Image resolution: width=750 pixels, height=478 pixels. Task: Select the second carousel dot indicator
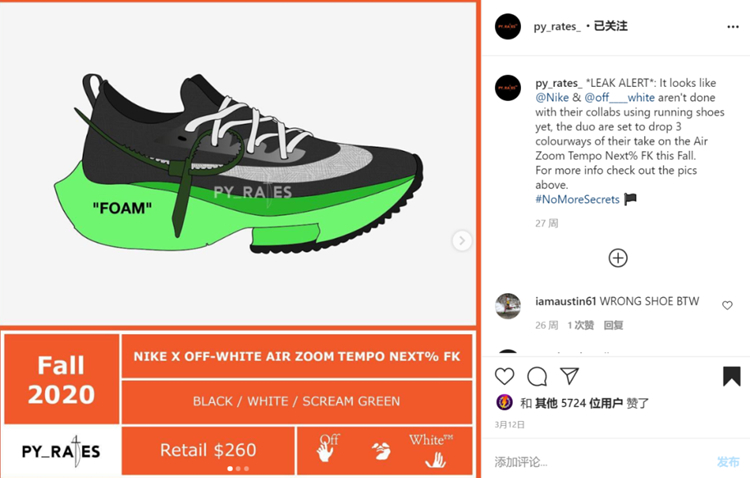tap(238, 469)
